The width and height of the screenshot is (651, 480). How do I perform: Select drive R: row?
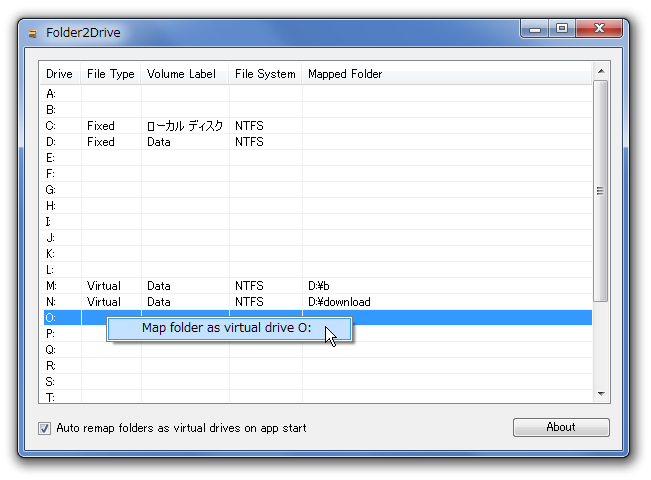pos(316,366)
